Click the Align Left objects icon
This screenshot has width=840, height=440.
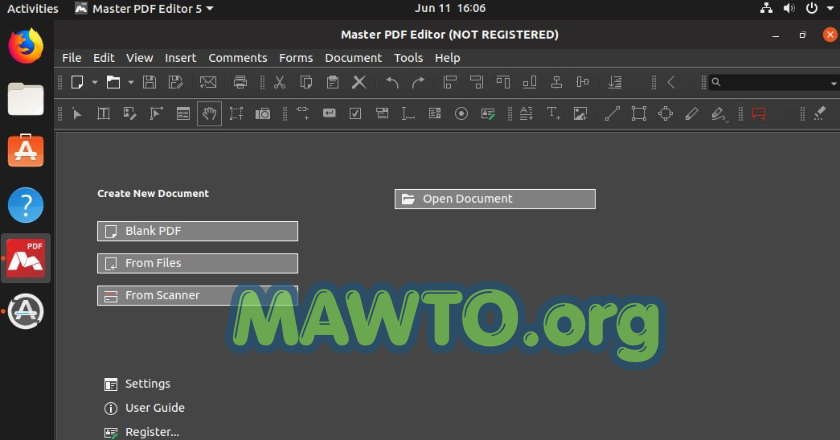(449, 82)
